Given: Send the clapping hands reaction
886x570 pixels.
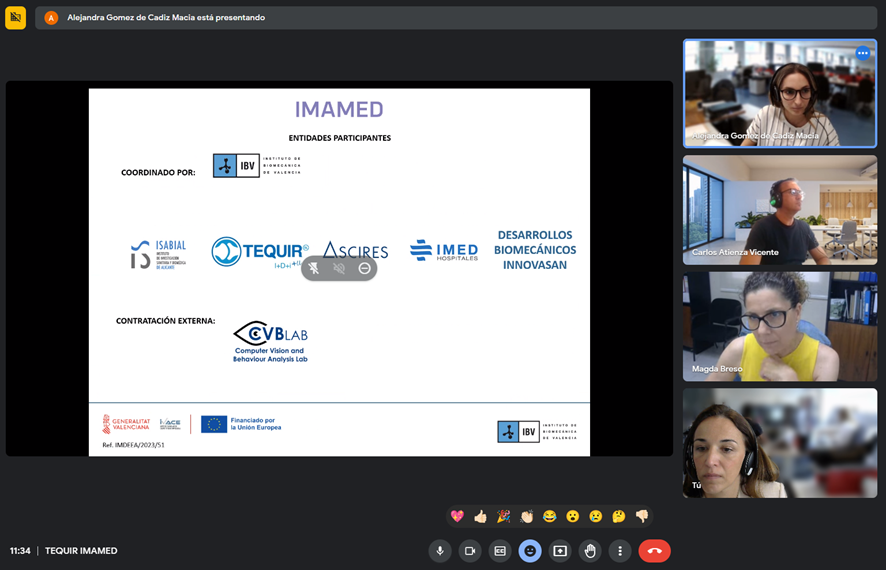Looking at the screenshot, I should tap(527, 516).
